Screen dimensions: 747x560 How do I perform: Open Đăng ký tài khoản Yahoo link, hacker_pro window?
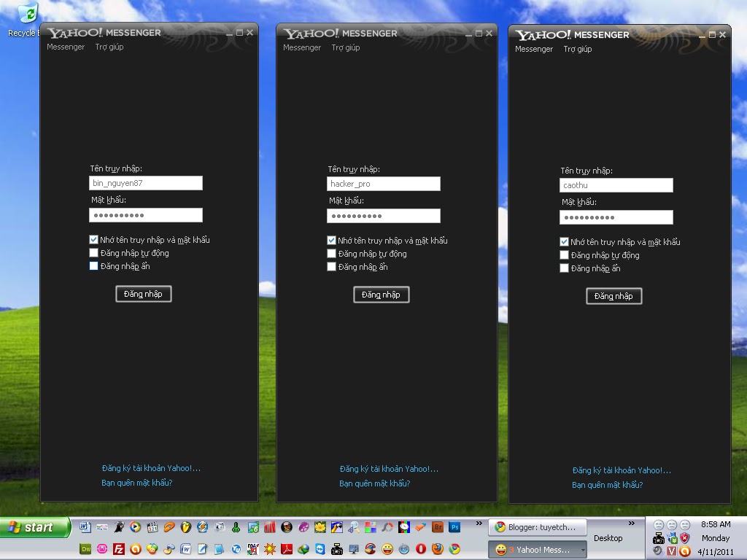389,469
